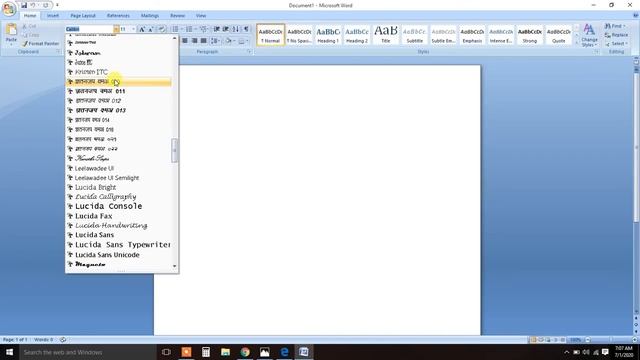Click the Search the web and Windows box
Image resolution: width=640 pixels, height=360 pixels.
88,352
